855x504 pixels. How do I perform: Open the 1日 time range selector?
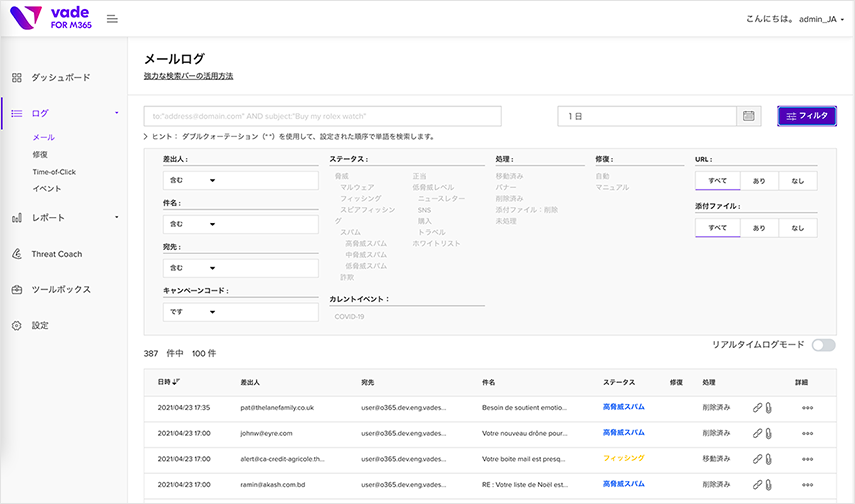point(647,116)
